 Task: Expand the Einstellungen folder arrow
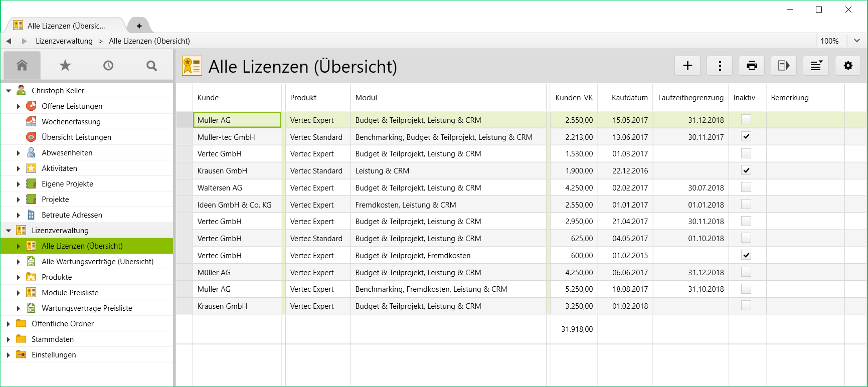point(9,355)
